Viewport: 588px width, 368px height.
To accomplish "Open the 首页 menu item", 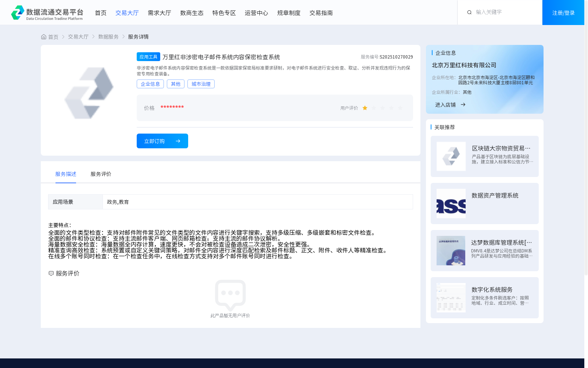I will 101,13.
